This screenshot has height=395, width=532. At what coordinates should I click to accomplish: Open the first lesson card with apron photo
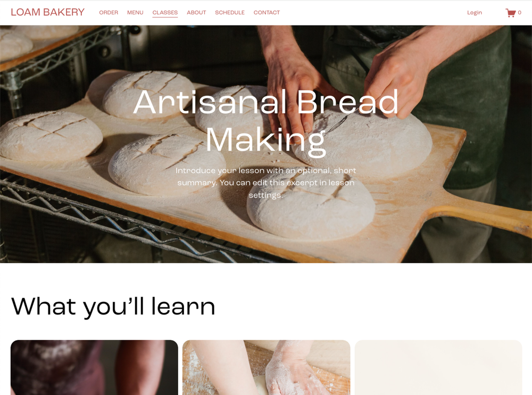[94, 367]
